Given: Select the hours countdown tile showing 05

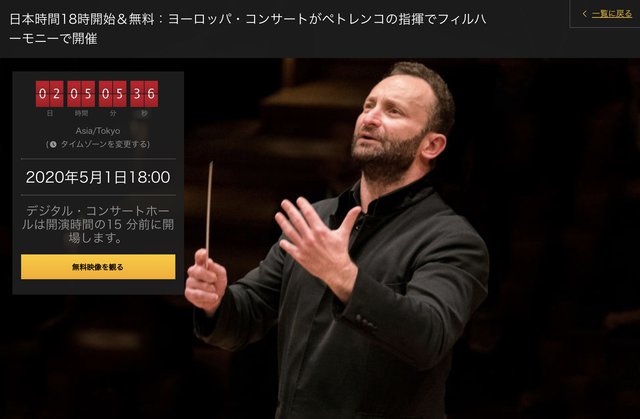Looking at the screenshot, I should (x=81, y=94).
